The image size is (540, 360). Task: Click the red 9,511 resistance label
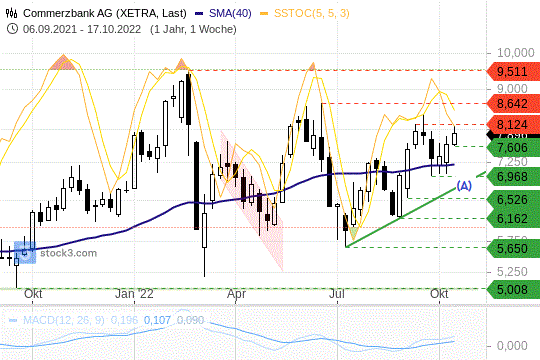tap(513, 72)
